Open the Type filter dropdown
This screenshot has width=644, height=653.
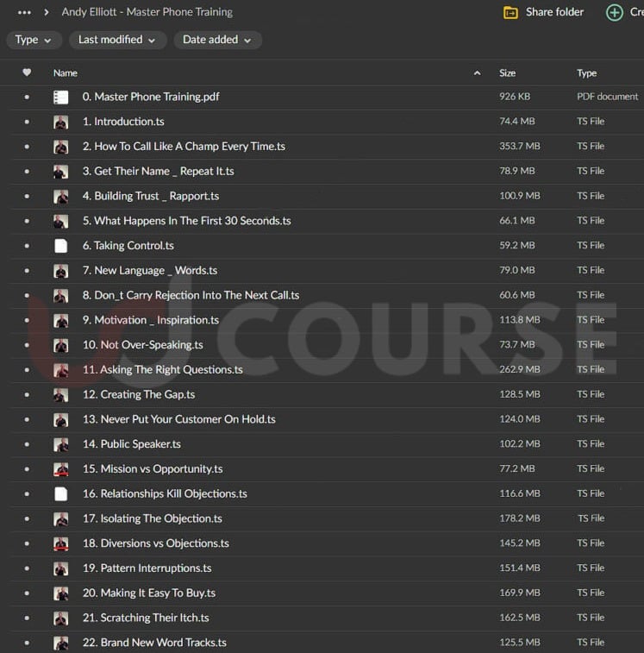(34, 40)
